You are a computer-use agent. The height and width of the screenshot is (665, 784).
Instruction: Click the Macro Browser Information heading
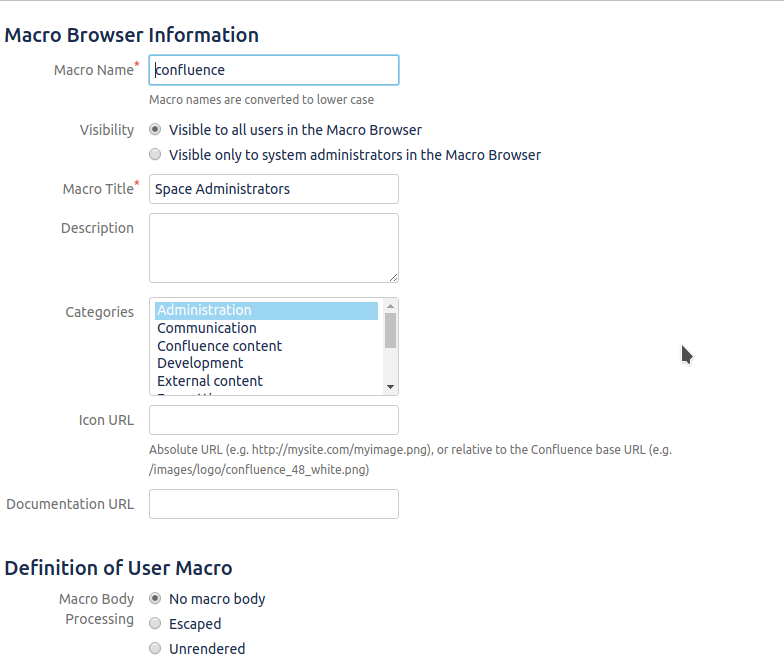pyautogui.click(x=132, y=35)
